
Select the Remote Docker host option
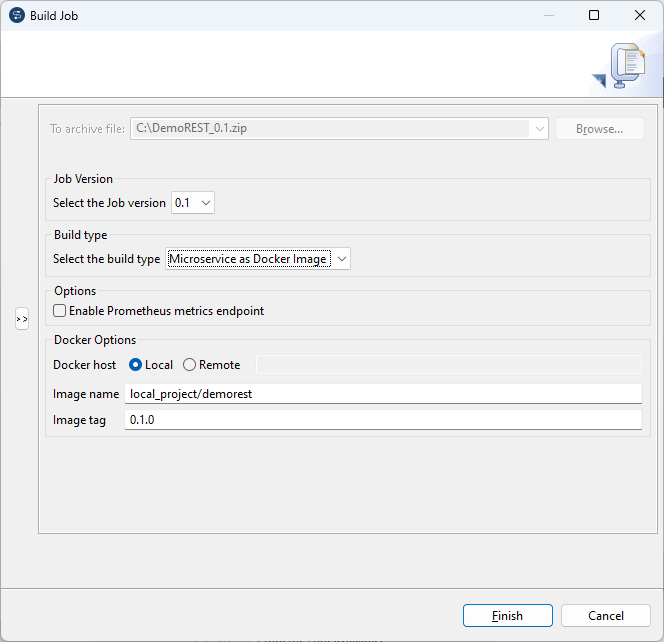click(x=189, y=365)
